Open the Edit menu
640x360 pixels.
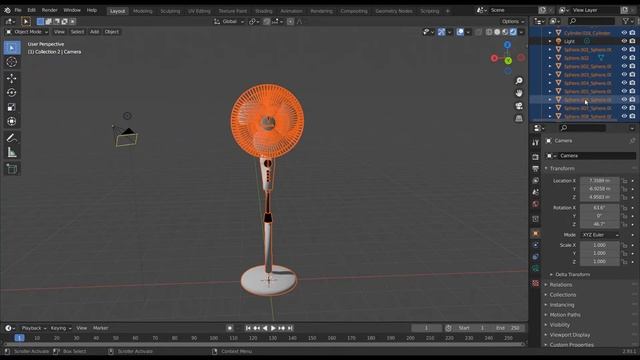[31, 10]
